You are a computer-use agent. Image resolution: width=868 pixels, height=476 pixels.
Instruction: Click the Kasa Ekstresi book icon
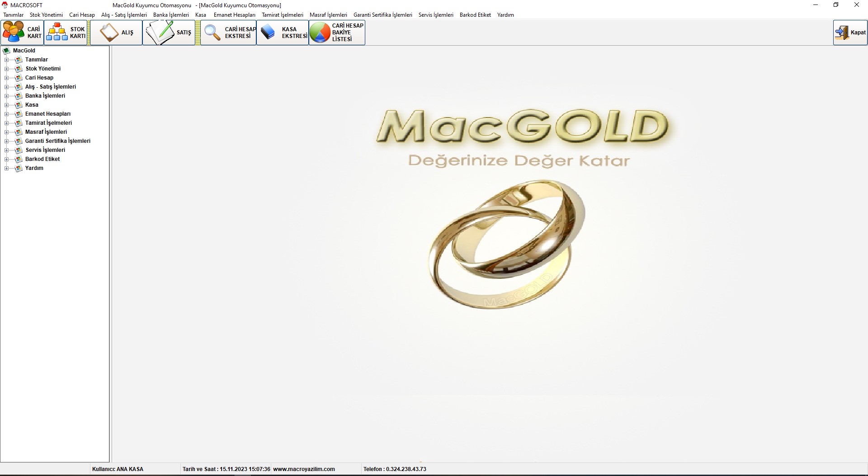click(x=268, y=33)
